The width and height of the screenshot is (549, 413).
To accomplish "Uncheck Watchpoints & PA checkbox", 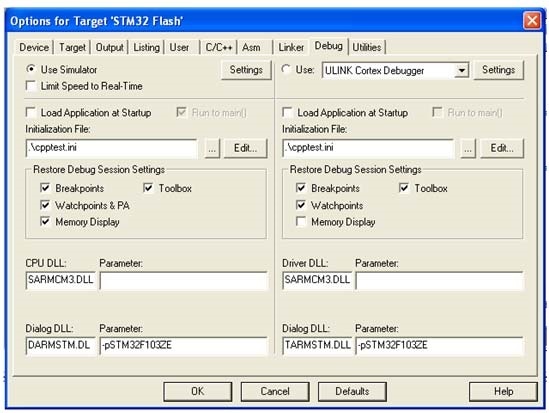I will [45, 205].
